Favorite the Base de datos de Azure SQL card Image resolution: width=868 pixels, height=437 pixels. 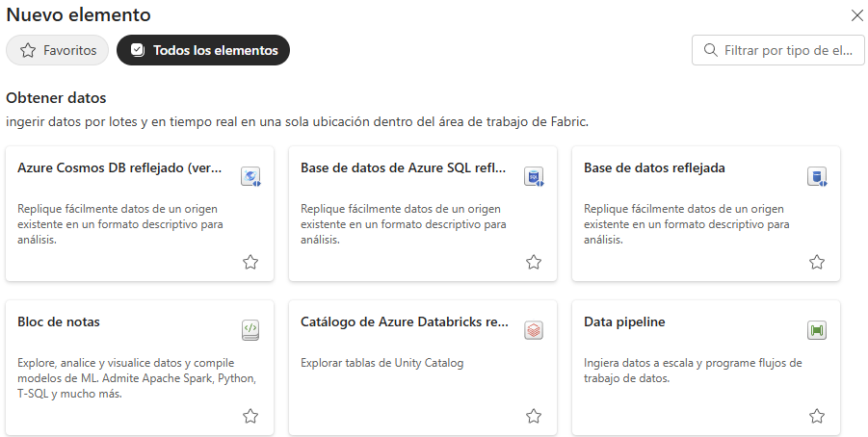coord(534,262)
